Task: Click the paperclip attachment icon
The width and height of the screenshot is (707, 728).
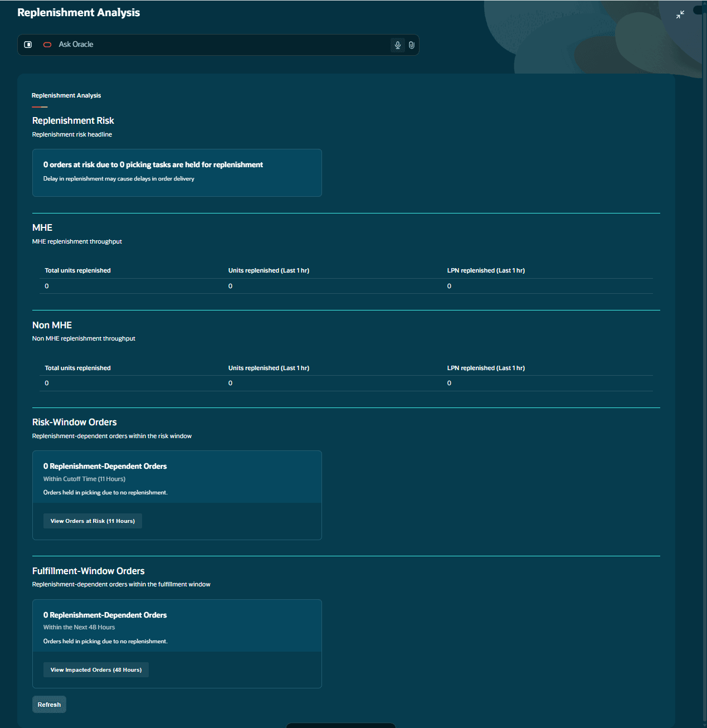Action: tap(412, 45)
